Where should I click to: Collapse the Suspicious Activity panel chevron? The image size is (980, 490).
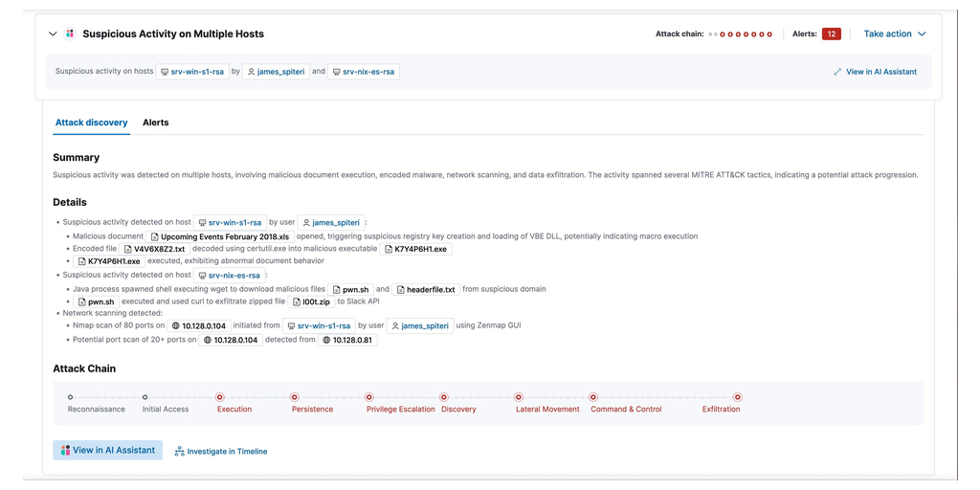pyautogui.click(x=53, y=34)
